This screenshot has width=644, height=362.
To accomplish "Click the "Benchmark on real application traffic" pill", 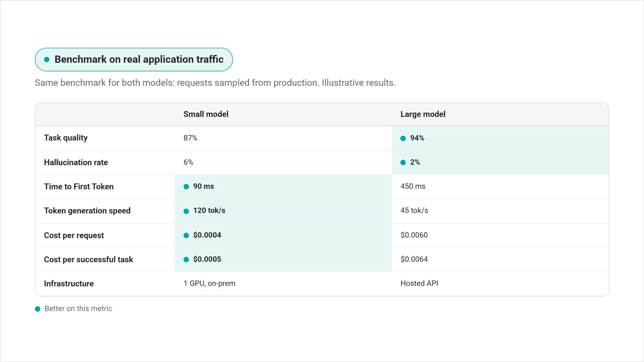I will coord(134,59).
